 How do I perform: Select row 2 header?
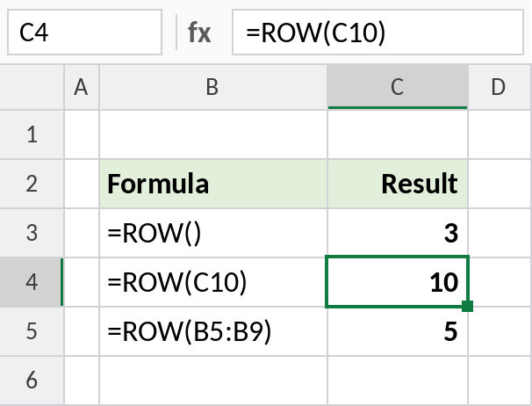(32, 184)
